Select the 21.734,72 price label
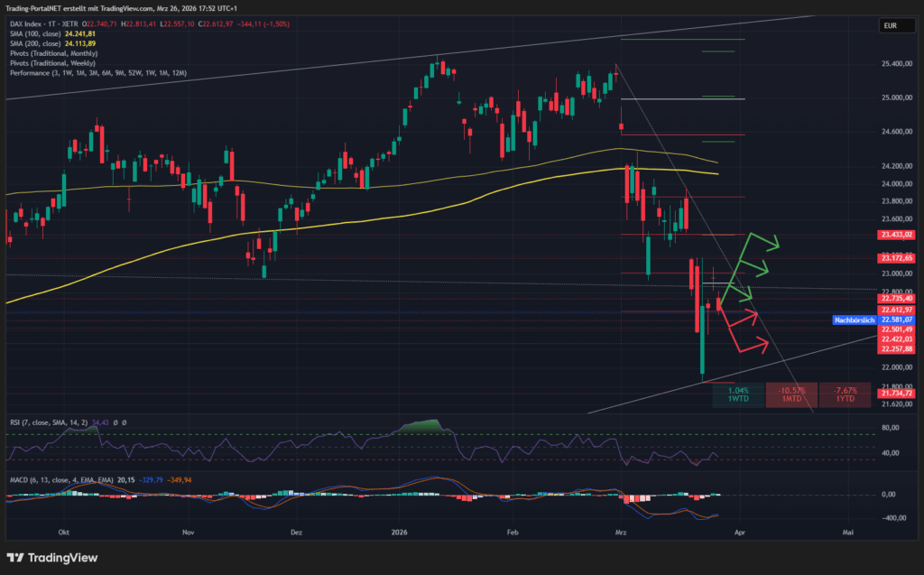The height and width of the screenshot is (575, 924). coord(896,394)
